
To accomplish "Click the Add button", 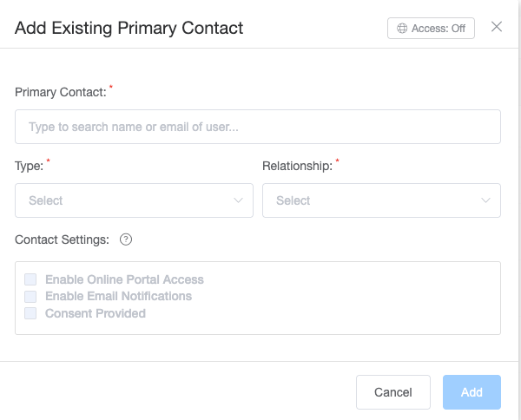I will 472,392.
